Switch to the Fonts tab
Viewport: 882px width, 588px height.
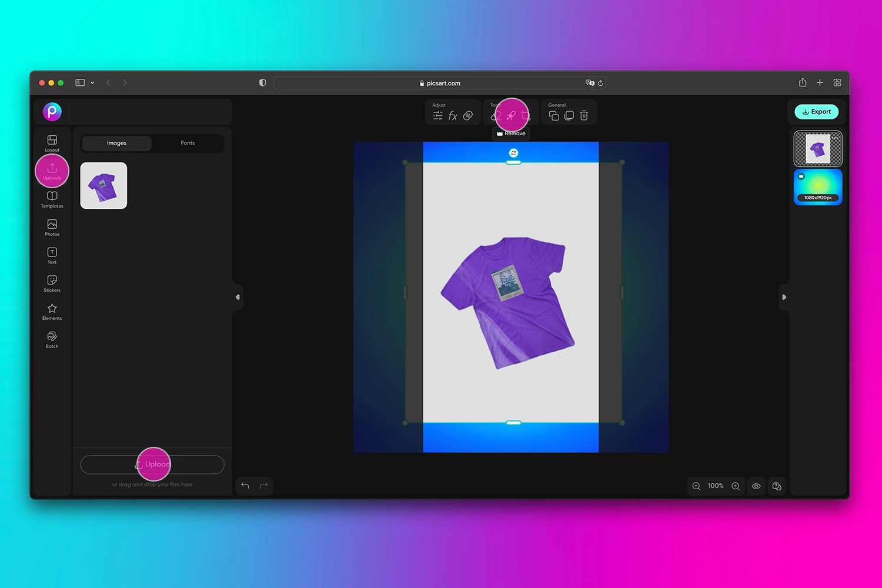pos(188,143)
